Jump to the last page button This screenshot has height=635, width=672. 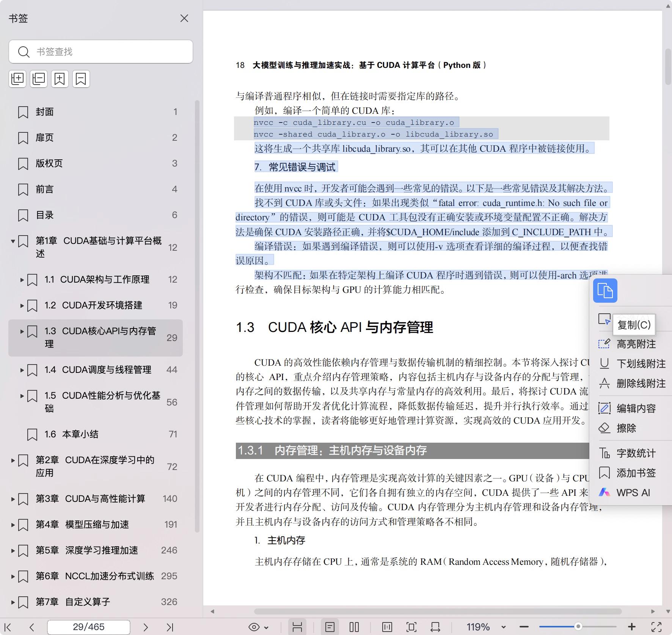170,627
